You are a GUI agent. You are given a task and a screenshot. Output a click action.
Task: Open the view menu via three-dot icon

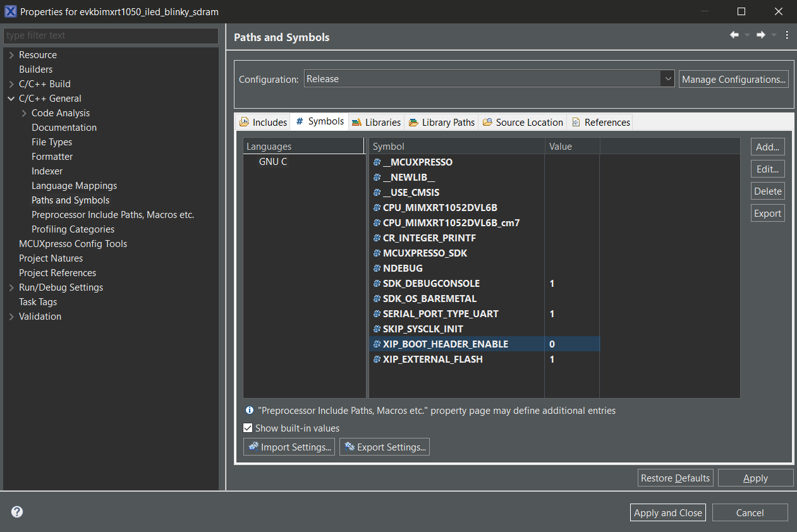pos(787,35)
